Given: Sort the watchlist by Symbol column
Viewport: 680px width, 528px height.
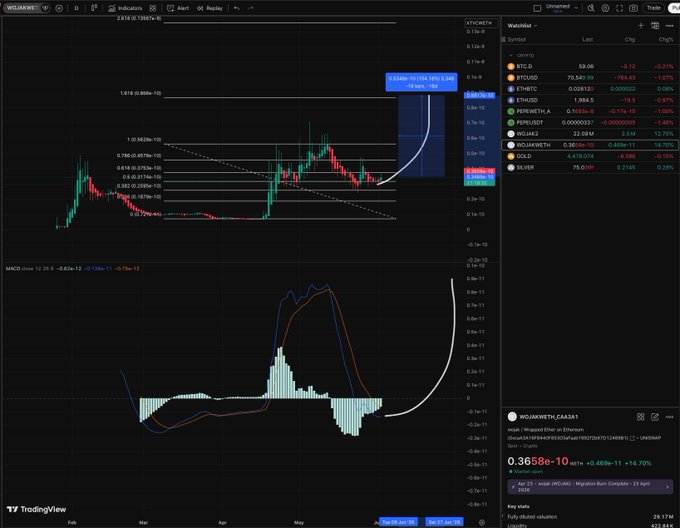Looking at the screenshot, I should click(517, 39).
